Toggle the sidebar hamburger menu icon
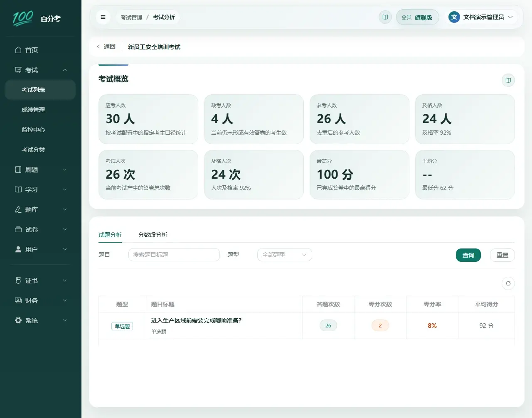 click(103, 17)
